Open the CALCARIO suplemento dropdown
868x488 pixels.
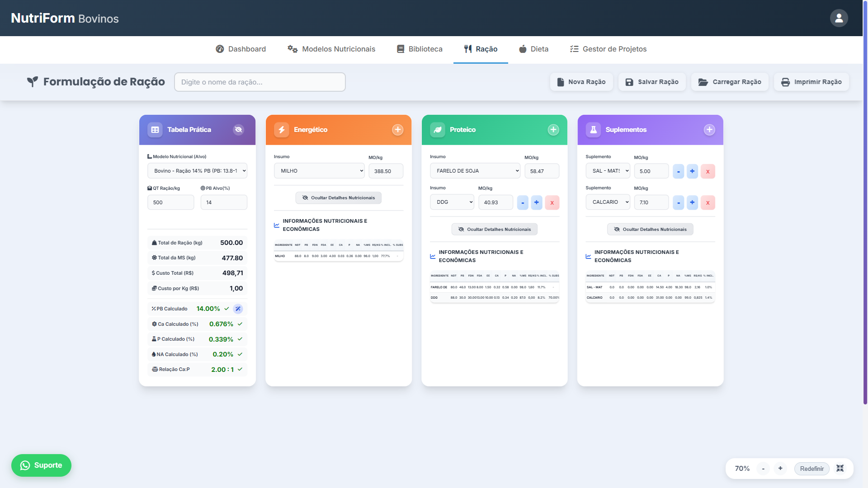pos(608,202)
